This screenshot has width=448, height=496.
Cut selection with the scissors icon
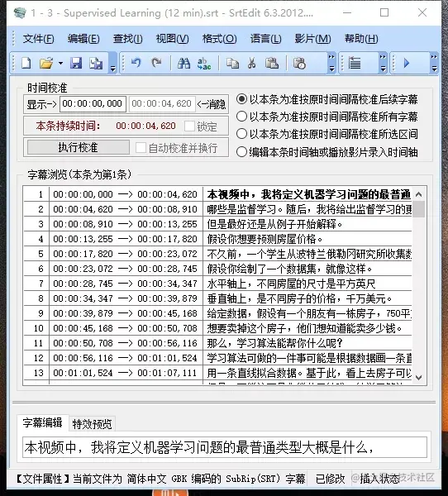point(252,64)
